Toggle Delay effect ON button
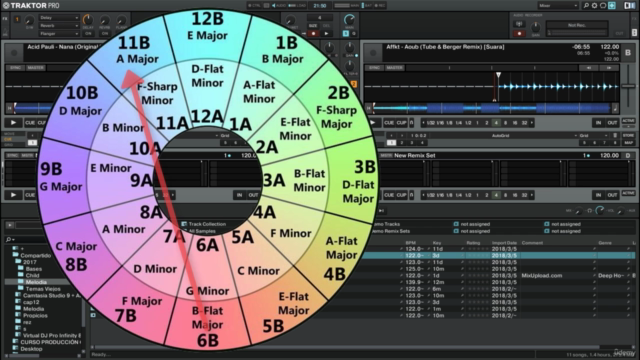 click(x=88, y=34)
